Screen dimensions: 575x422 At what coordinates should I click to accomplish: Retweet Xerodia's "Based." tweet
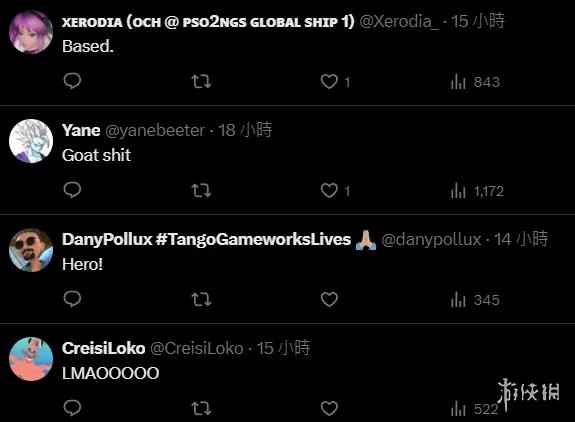click(201, 81)
